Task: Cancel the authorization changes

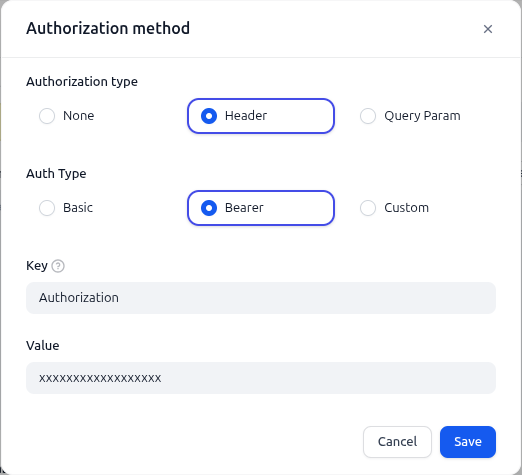Action: (397, 442)
